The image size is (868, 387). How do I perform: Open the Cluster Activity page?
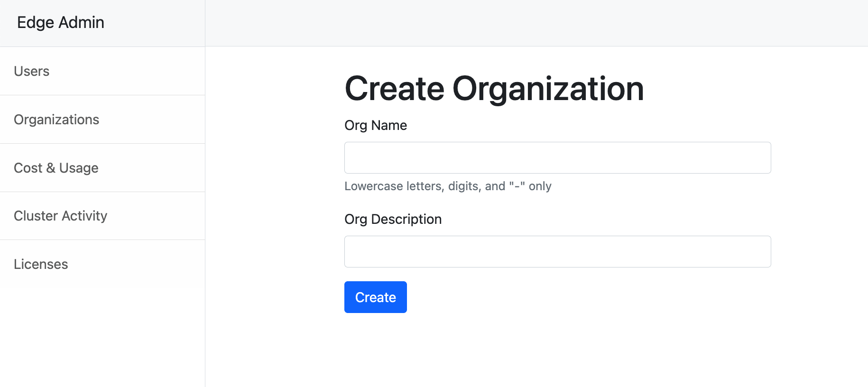tap(102, 216)
